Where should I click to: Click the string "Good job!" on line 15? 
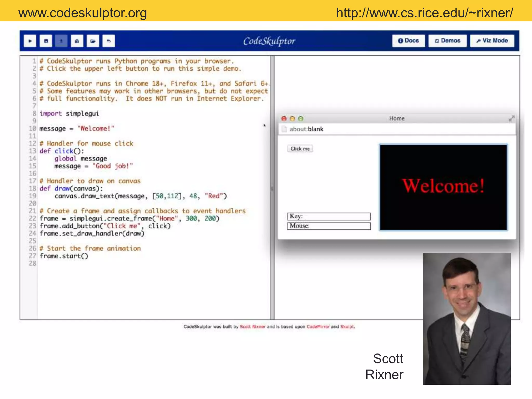[112, 166]
